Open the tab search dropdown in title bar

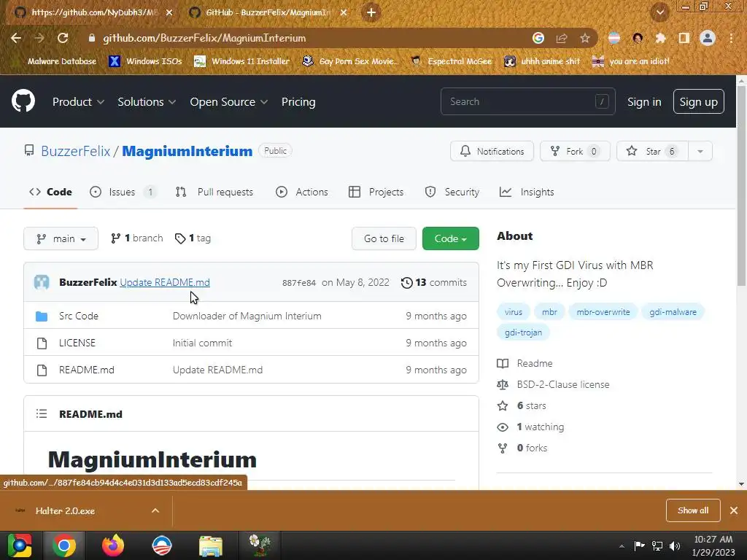(x=659, y=12)
